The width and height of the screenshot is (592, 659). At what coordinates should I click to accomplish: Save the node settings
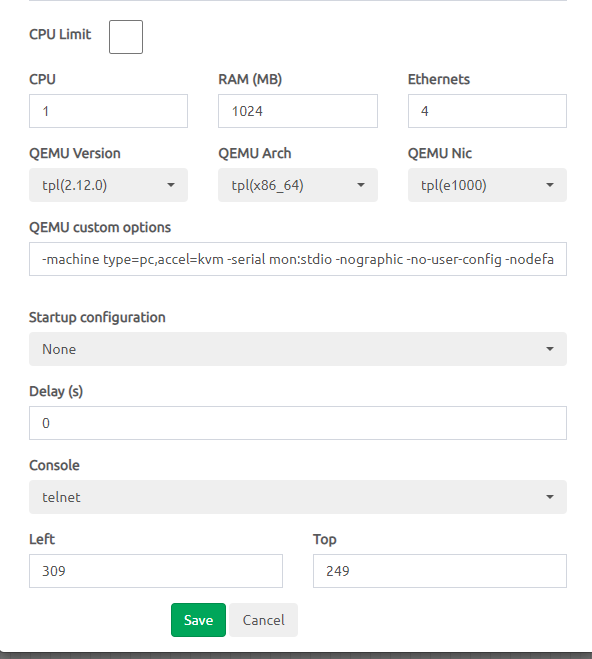click(198, 620)
